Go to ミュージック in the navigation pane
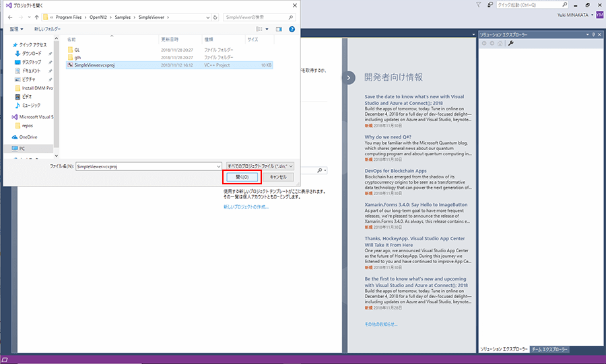Image resolution: width=606 pixels, height=364 pixels. (31, 106)
